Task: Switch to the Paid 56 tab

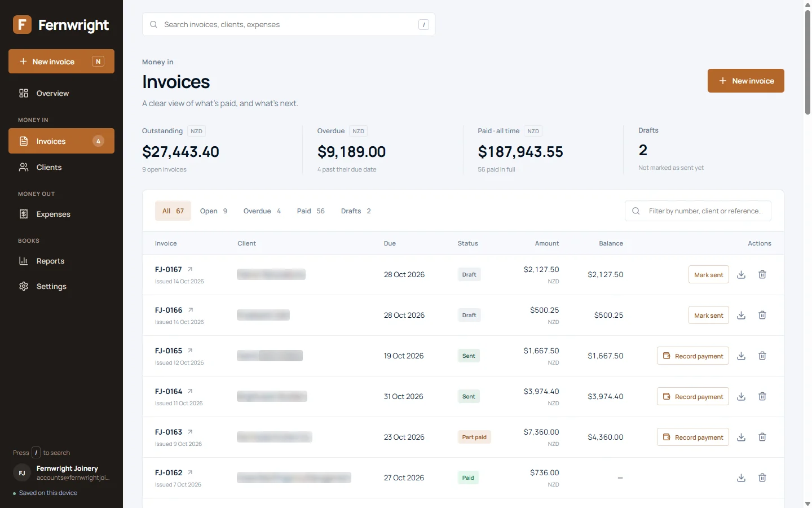Action: coord(311,211)
